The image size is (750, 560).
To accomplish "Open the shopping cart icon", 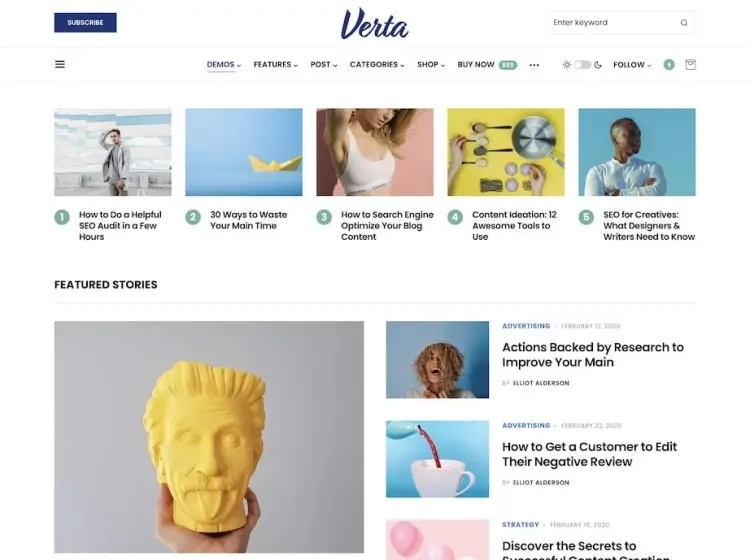I will (690, 65).
